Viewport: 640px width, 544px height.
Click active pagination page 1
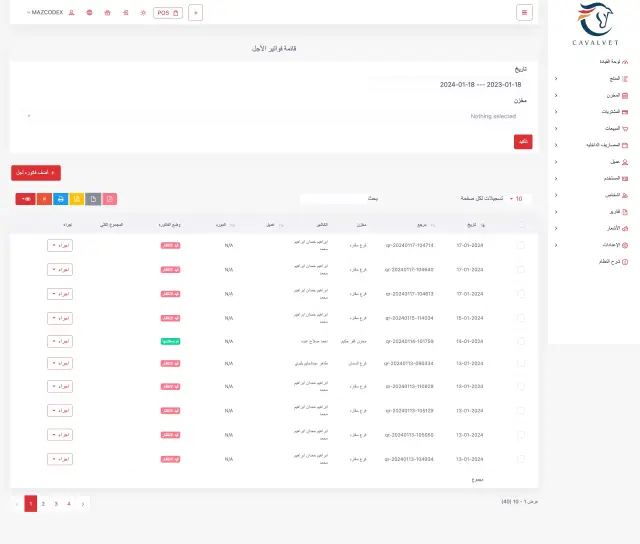[31, 504]
